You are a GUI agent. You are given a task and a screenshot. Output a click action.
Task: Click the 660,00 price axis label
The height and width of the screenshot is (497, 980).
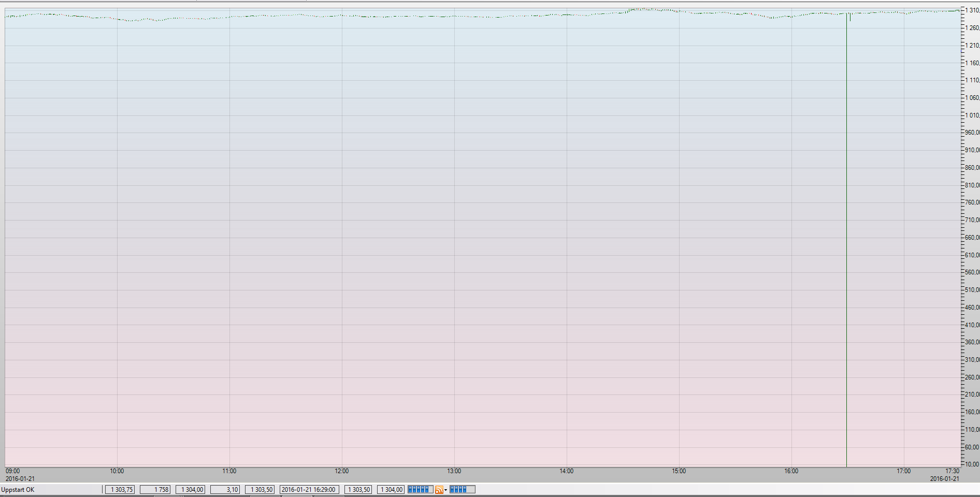[x=972, y=238]
